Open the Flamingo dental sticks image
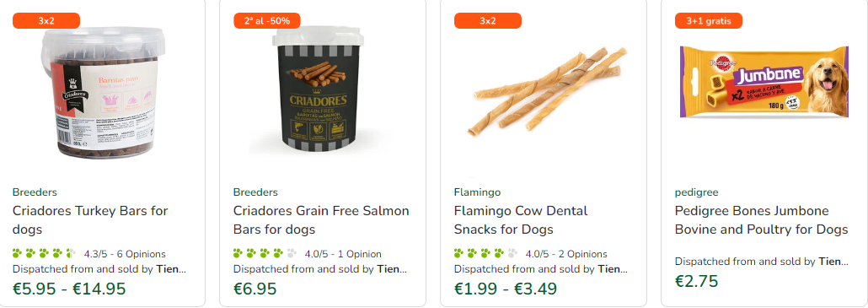Screen dimensions: 868x308 [547, 92]
